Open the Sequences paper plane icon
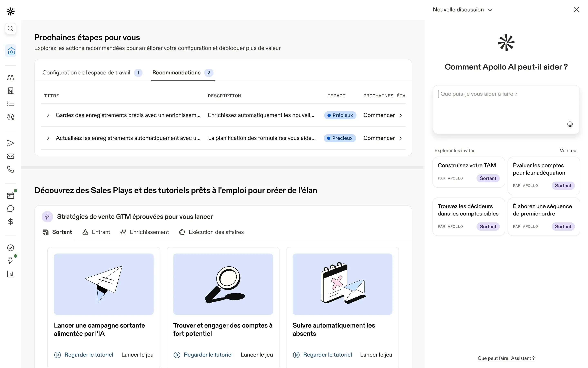The image size is (588, 368). [10, 143]
